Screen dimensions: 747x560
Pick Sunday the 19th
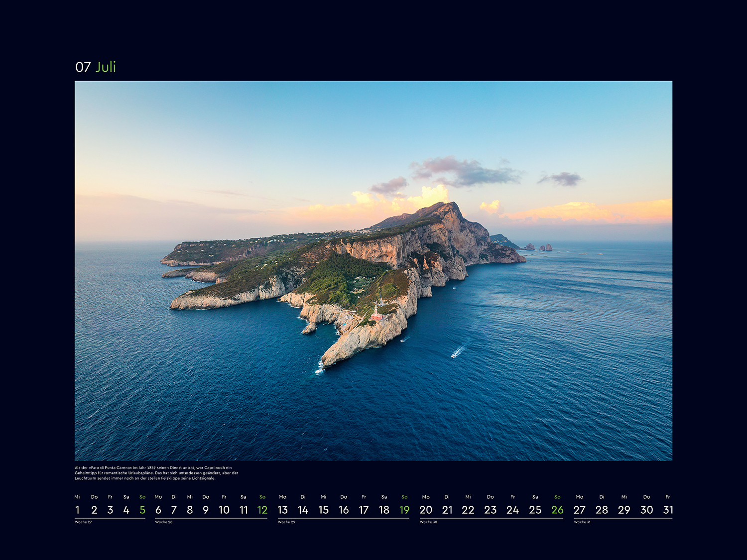[404, 510]
